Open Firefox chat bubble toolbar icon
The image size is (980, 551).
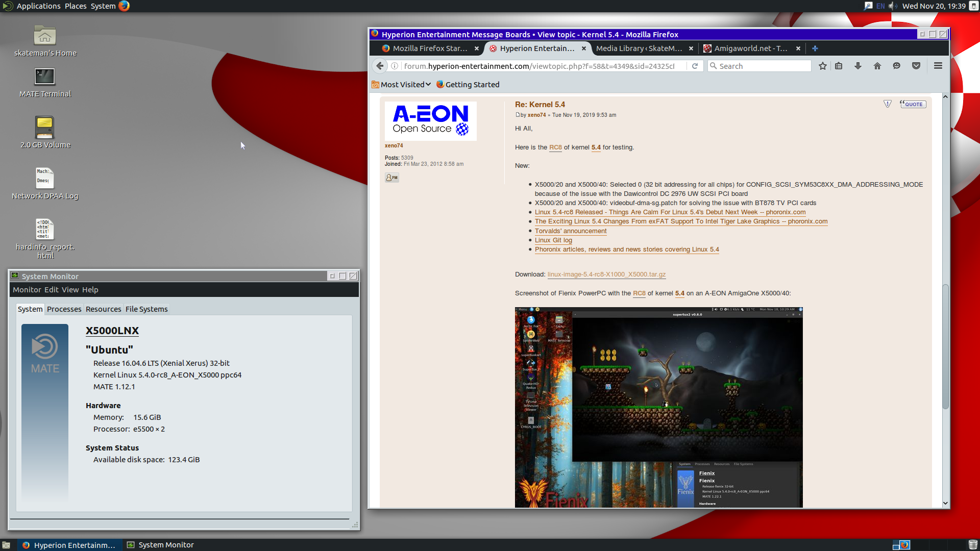(897, 66)
